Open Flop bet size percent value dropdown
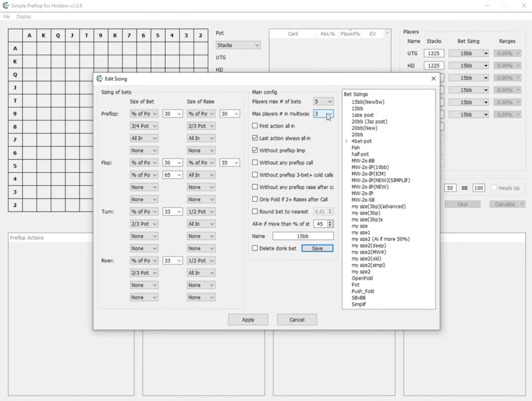This screenshot has width=532, height=401. point(172,163)
